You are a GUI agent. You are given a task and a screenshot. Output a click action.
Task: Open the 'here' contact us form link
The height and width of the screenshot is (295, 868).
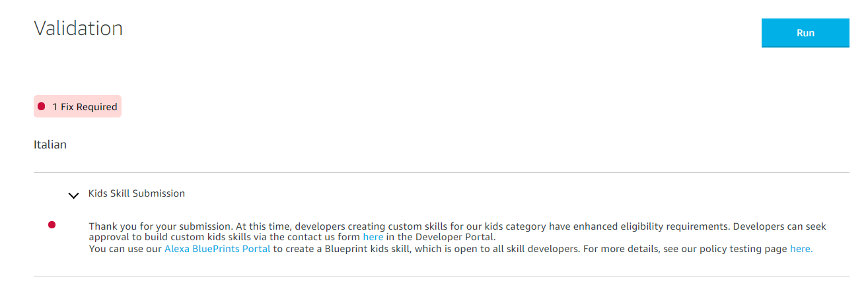point(373,237)
